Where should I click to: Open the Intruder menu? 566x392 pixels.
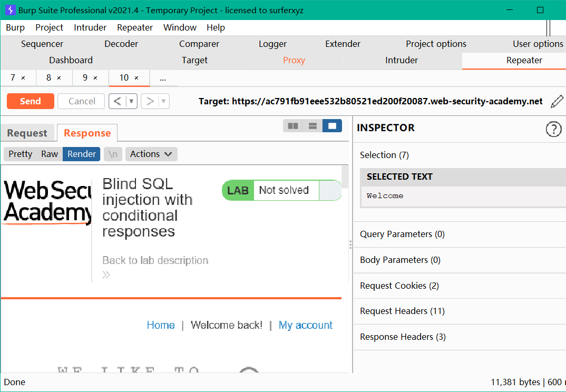click(x=90, y=28)
